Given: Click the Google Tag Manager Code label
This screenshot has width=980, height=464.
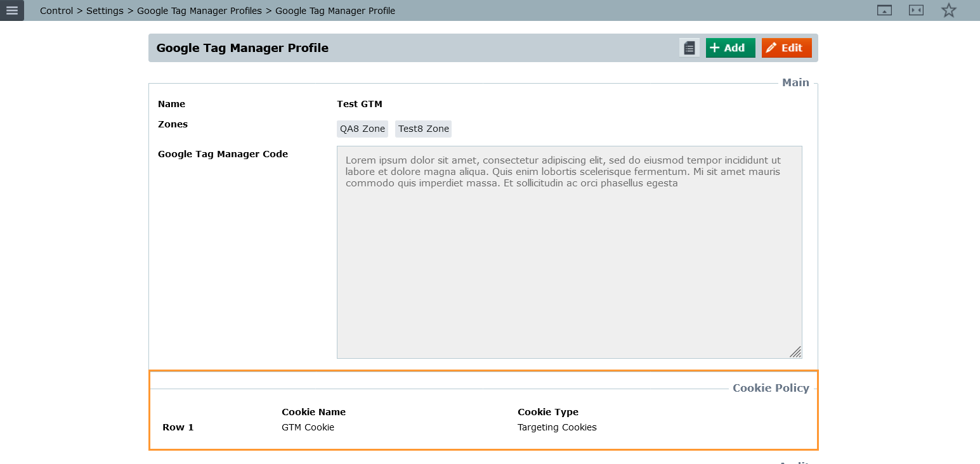Looking at the screenshot, I should coord(223,154).
